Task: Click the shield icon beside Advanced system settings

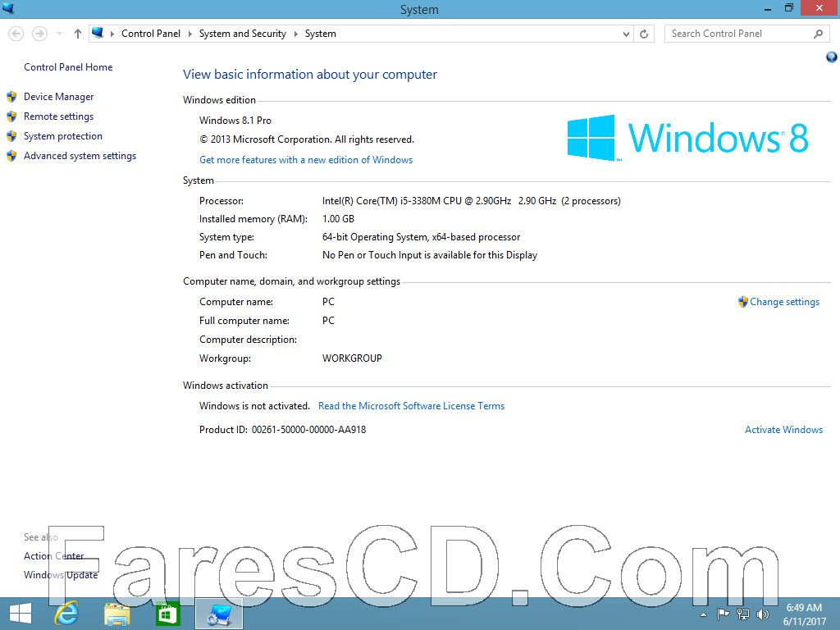Action: [11, 156]
